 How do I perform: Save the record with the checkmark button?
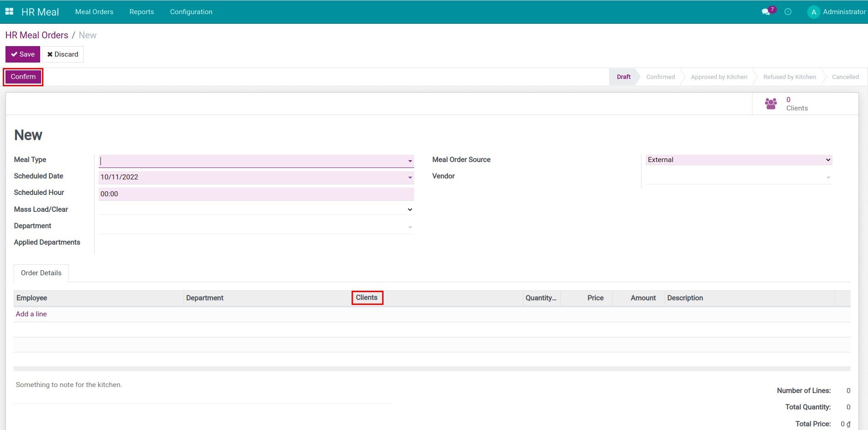(x=22, y=54)
